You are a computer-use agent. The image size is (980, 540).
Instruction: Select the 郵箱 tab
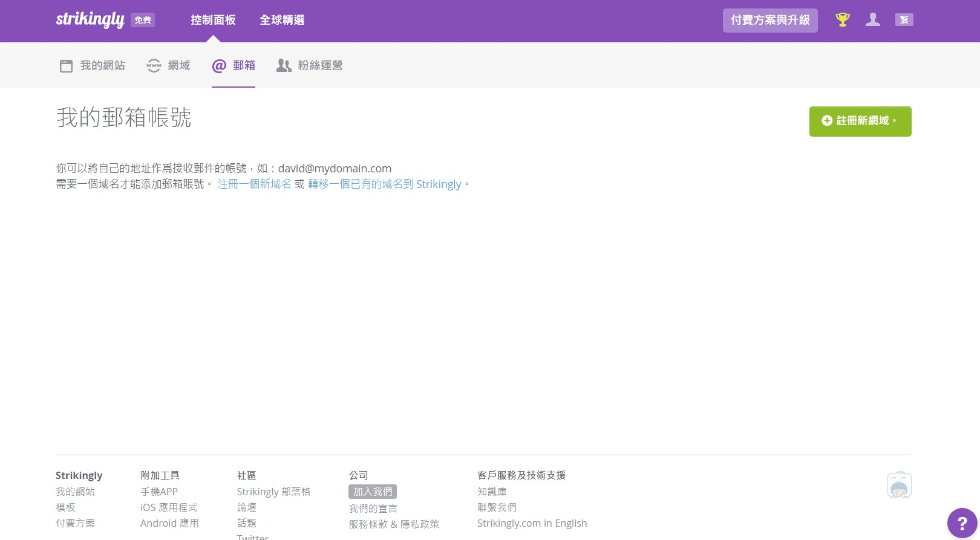point(234,65)
